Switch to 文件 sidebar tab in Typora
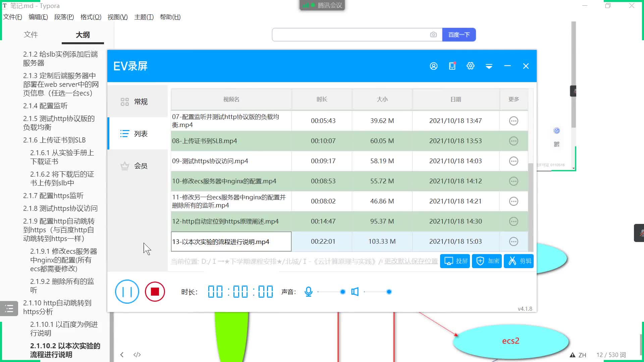 click(31, 35)
